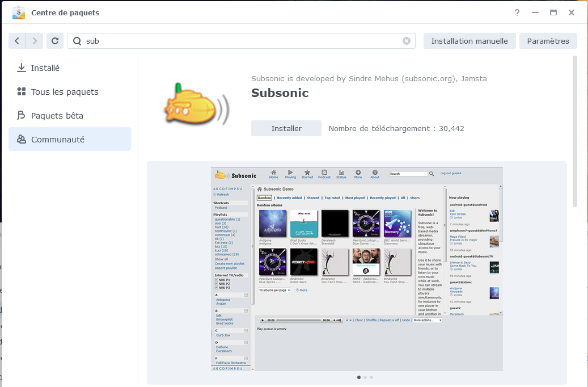Click the Communauté people icon
This screenshot has width=588, height=387.
(22, 139)
